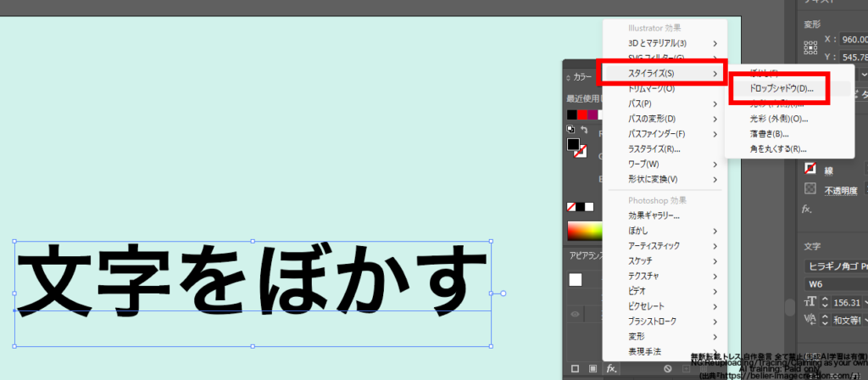Select トリムマーク(O) menu item
This screenshot has height=380, width=868.
click(x=665, y=88)
